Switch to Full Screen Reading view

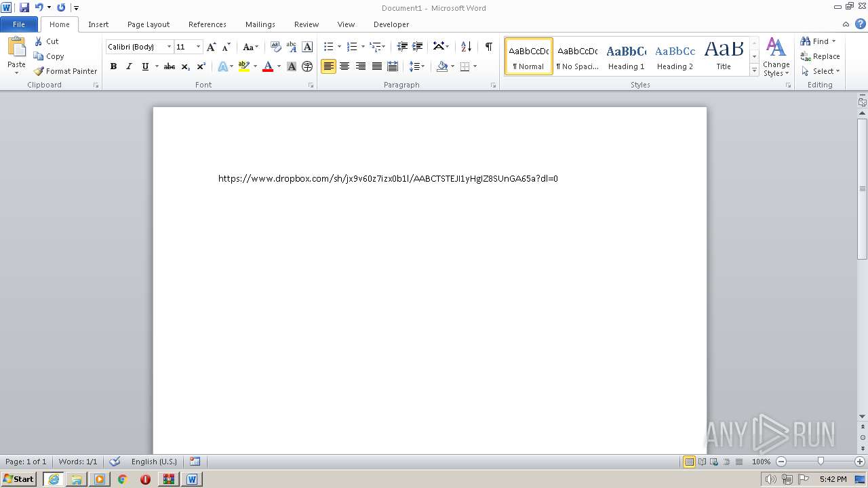(701, 462)
